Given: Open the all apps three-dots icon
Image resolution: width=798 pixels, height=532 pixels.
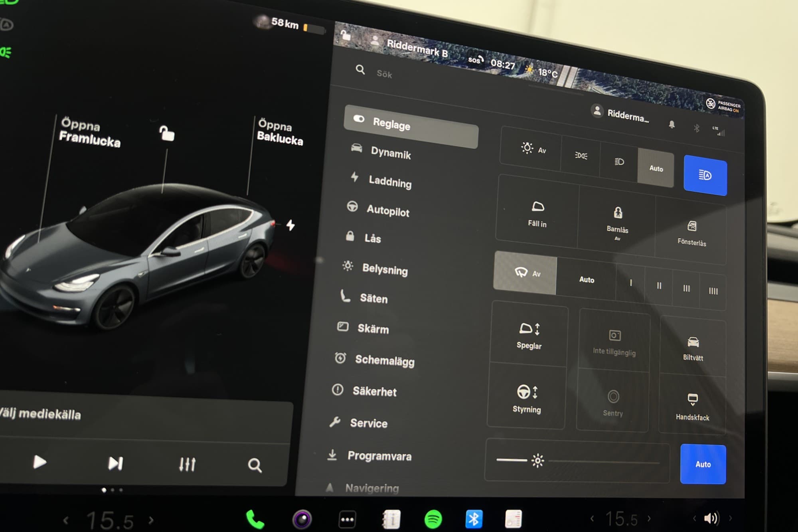Looking at the screenshot, I should 347,520.
